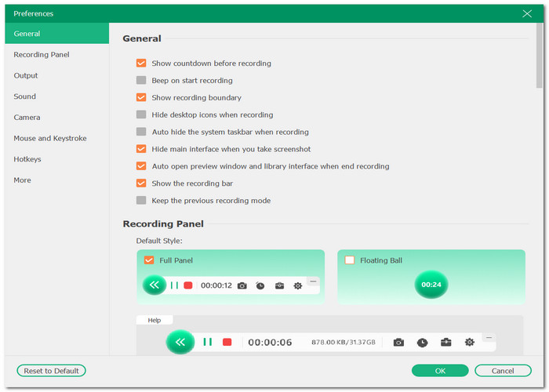Click the camera icon in Help bar
The width and height of the screenshot is (549, 392).
398,343
